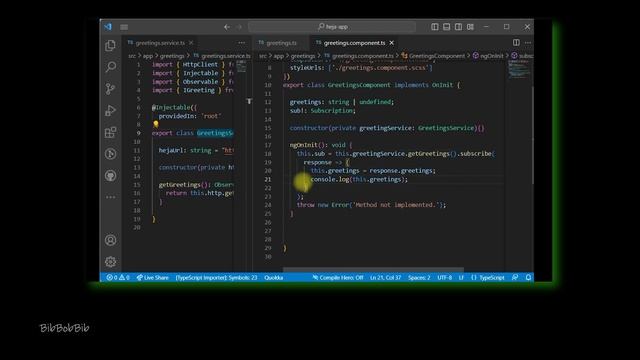Click 'Ln 21, Col 37' status item
Viewport: 640px width, 360px height.
[385, 278]
